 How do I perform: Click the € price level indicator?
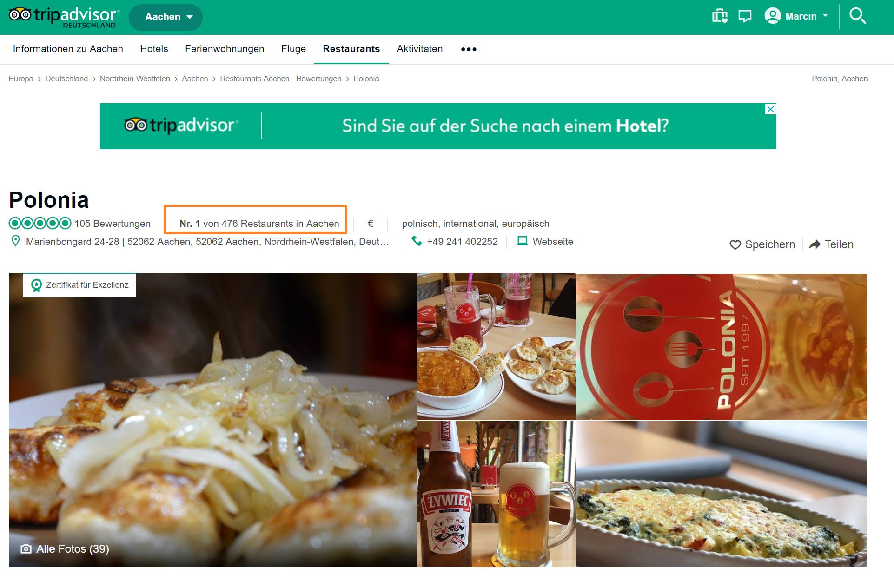tap(371, 224)
